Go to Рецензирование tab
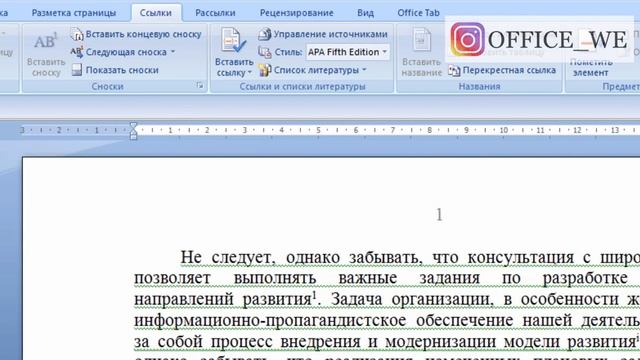 [296, 13]
